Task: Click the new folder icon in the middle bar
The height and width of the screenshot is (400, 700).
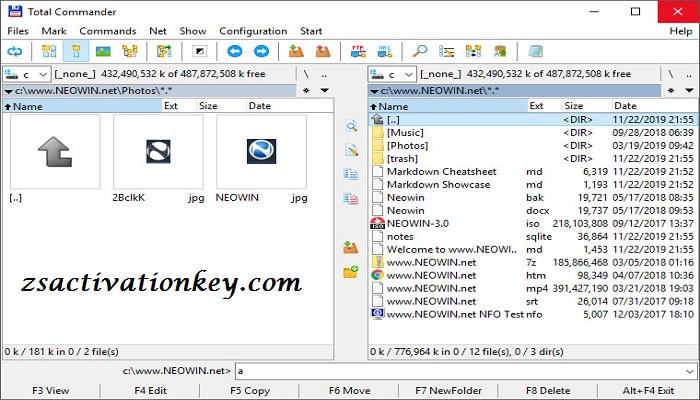Action: 351,271
